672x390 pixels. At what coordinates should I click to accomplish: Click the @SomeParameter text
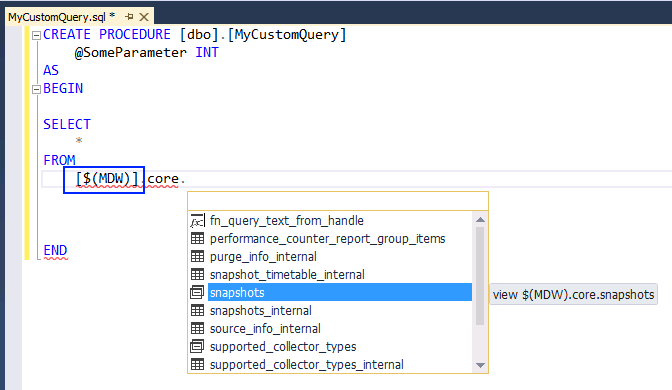[x=131, y=53]
